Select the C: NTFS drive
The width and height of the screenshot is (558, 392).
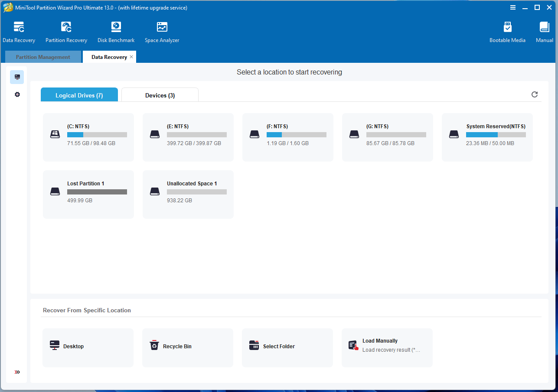pyautogui.click(x=88, y=137)
